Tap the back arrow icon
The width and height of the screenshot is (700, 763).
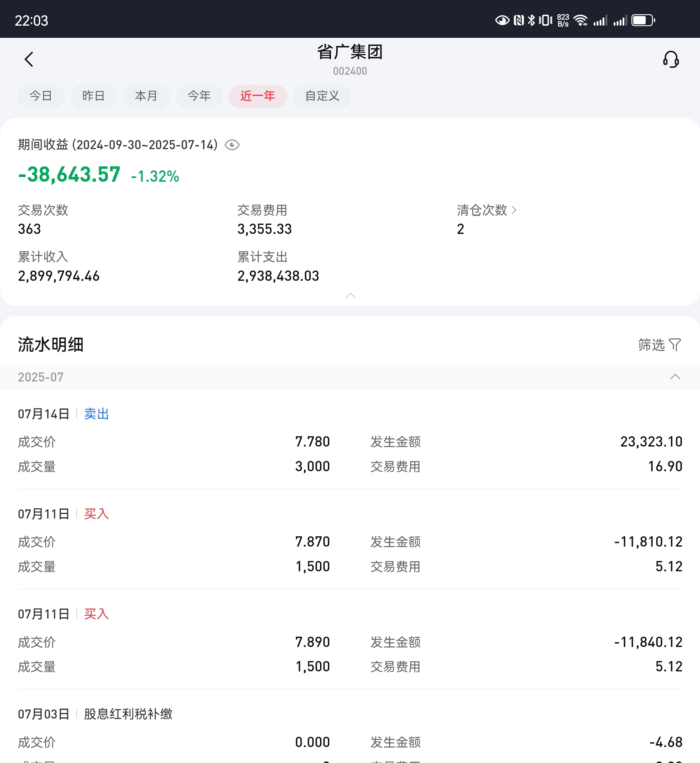[29, 59]
